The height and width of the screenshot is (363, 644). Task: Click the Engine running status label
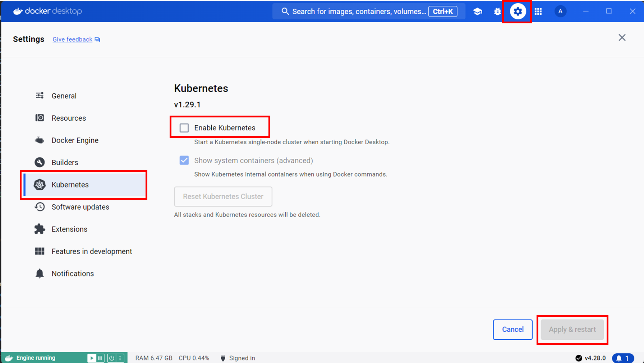tap(36, 358)
